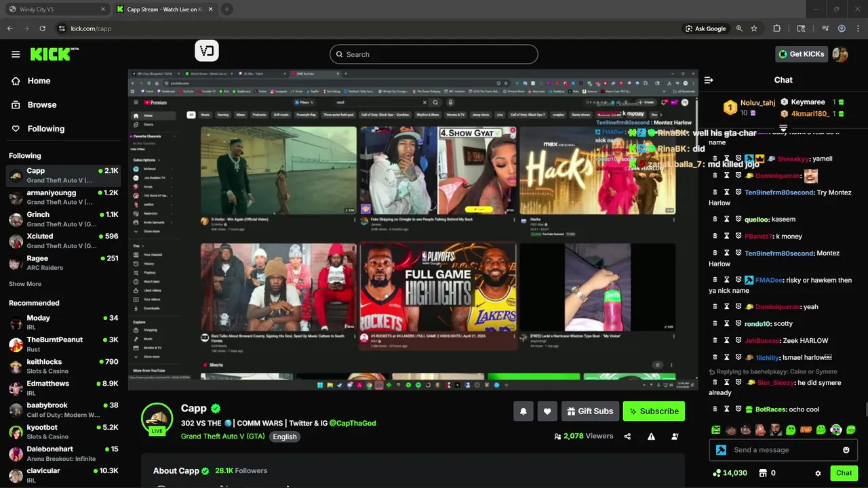Open the user profile avatar top right

tap(840, 54)
